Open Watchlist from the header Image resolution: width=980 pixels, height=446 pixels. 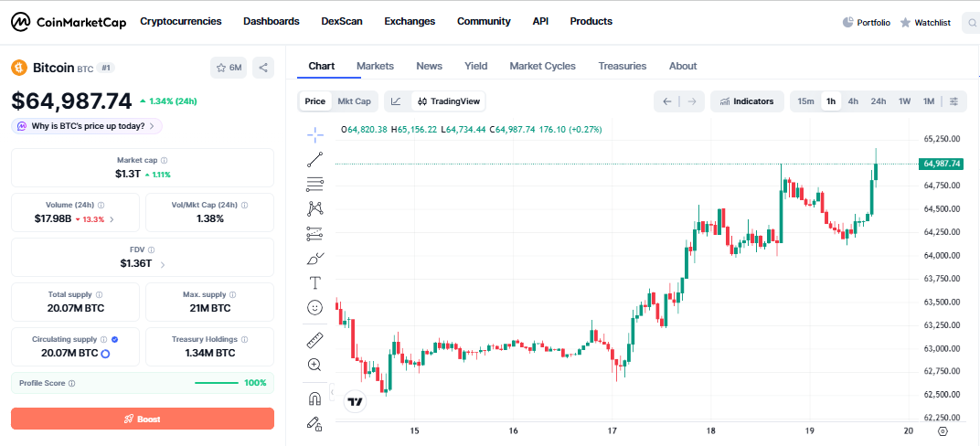(x=926, y=23)
